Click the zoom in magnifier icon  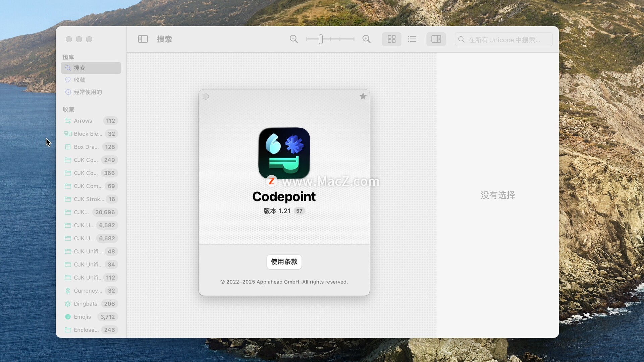pos(366,39)
